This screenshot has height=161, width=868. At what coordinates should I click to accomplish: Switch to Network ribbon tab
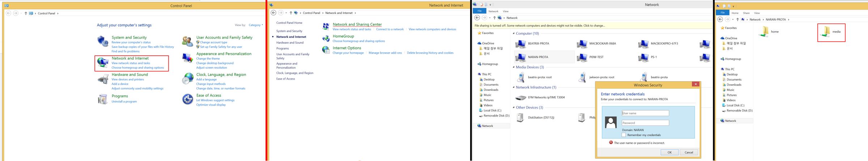(x=493, y=11)
